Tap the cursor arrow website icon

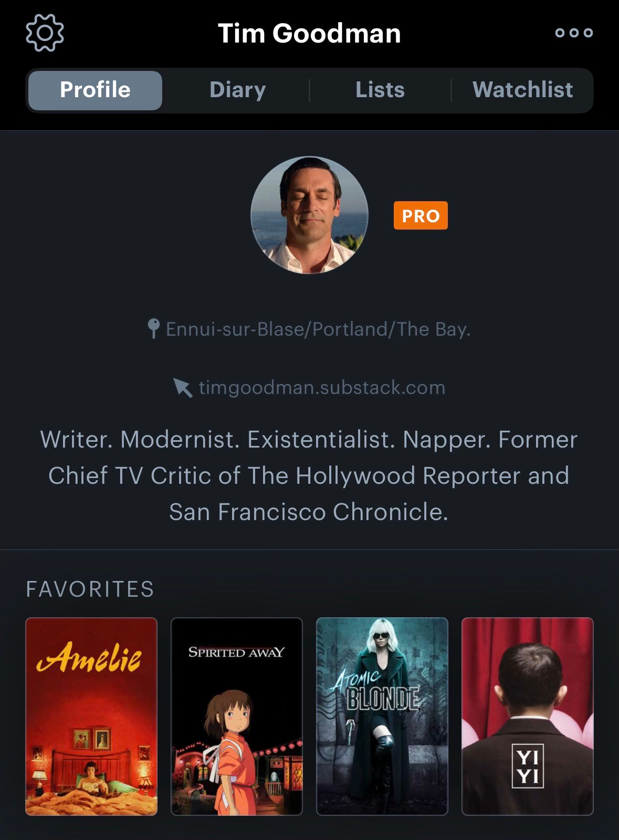click(x=182, y=388)
